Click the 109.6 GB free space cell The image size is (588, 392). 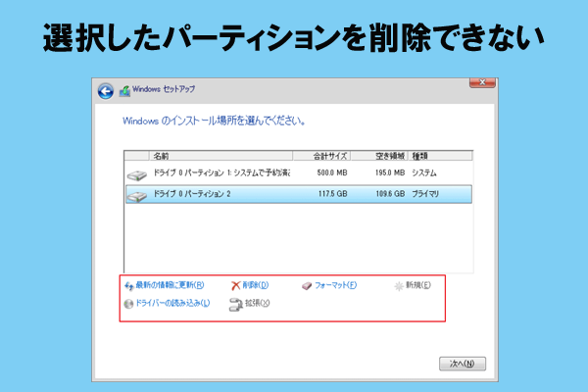point(390,194)
